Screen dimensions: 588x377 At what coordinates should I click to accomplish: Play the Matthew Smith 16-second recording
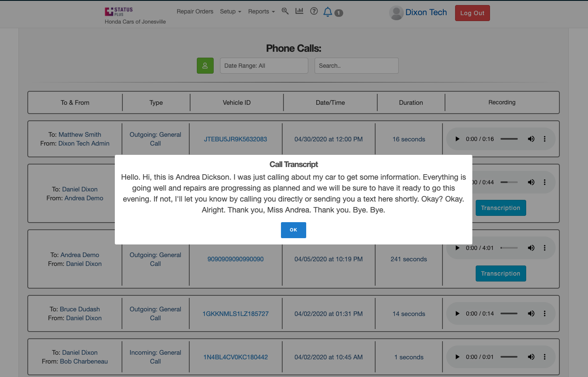click(457, 139)
